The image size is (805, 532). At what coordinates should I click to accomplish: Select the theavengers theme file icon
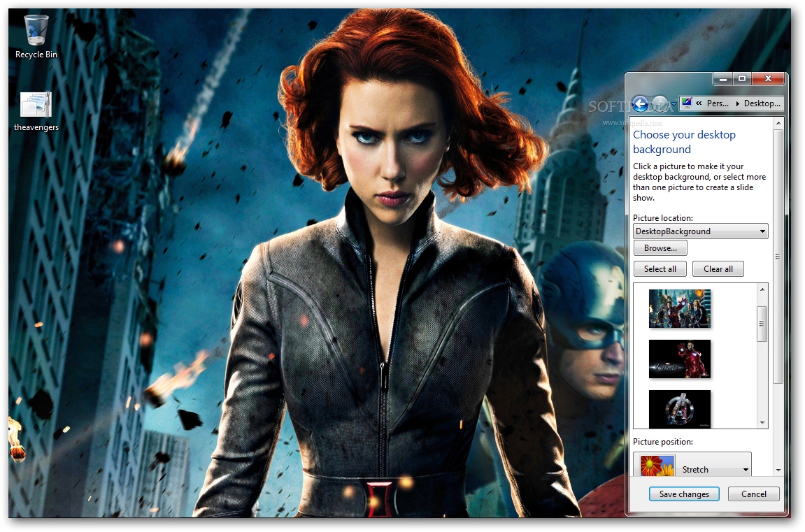point(36,111)
